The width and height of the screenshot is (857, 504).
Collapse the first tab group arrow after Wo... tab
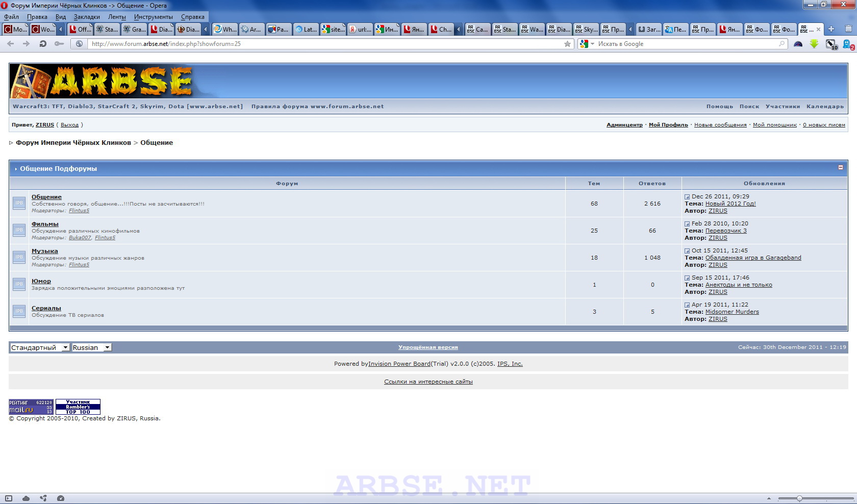click(x=61, y=30)
